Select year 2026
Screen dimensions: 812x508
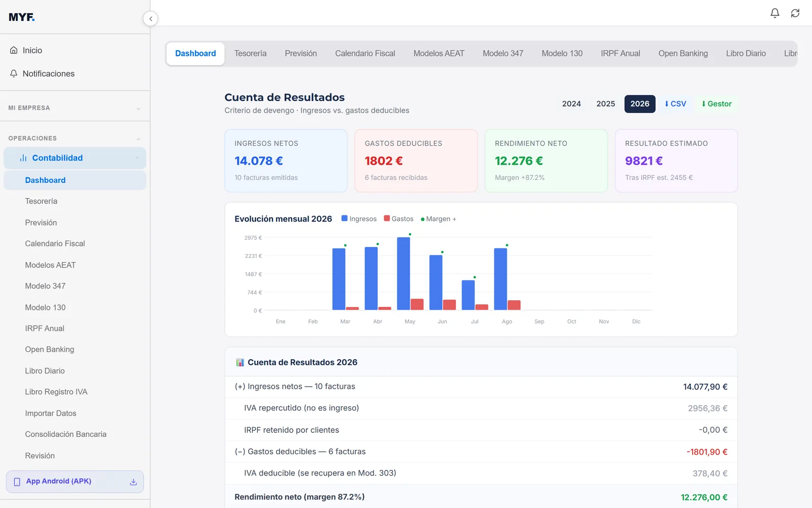click(x=639, y=104)
